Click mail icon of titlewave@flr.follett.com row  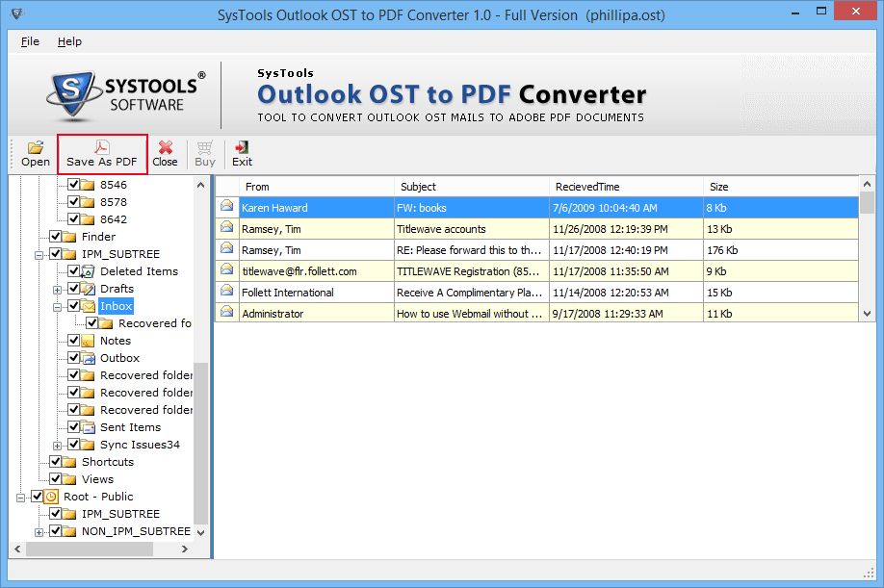click(226, 270)
